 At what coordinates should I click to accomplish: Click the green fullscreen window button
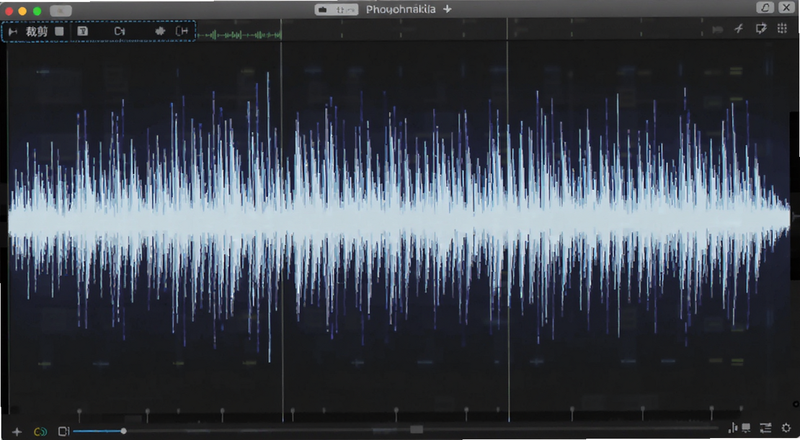click(x=37, y=11)
